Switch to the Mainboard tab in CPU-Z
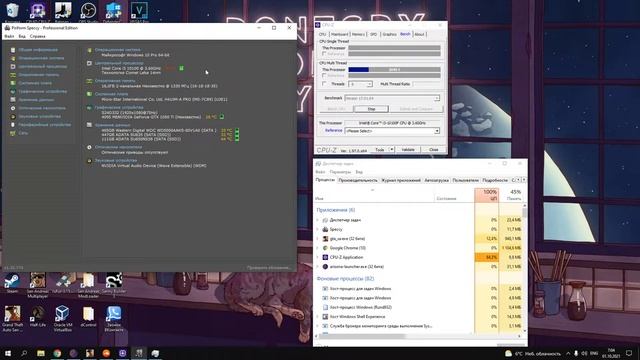640x360 pixels. point(339,34)
